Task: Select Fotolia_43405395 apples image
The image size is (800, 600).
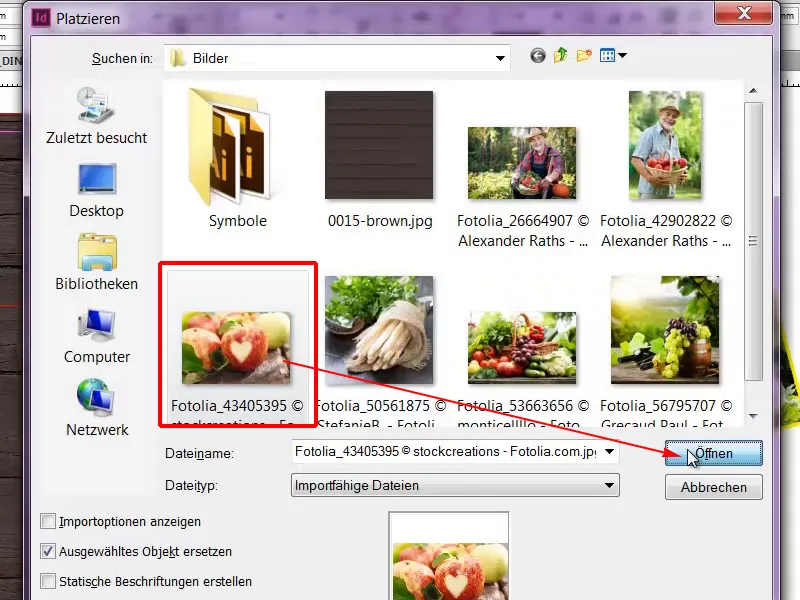Action: click(x=237, y=348)
